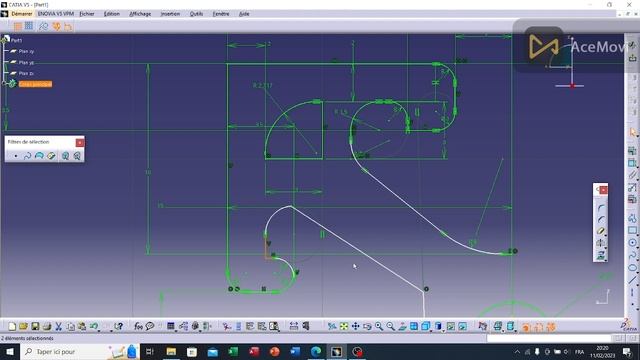Image resolution: width=640 pixels, height=360 pixels.
Task: Open the Outils menu
Action: (196, 14)
